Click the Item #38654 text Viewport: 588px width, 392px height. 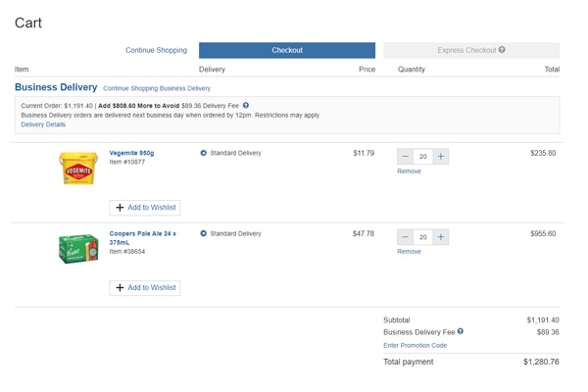pos(127,251)
